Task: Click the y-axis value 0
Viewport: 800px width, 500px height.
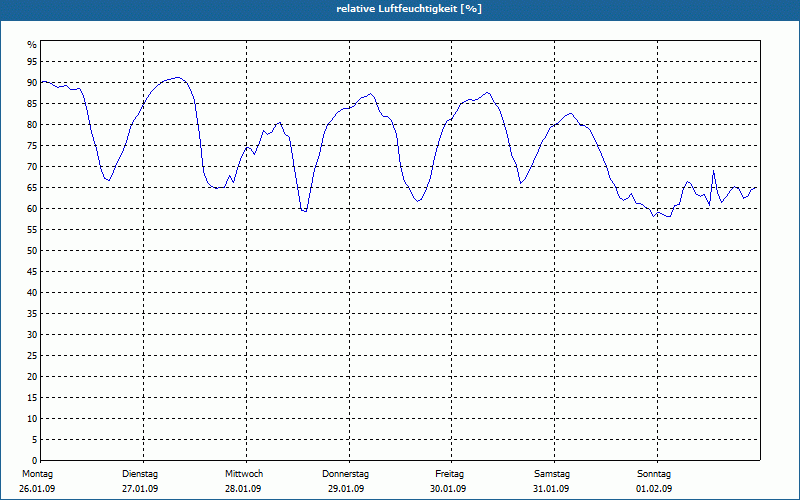Action: 35,460
